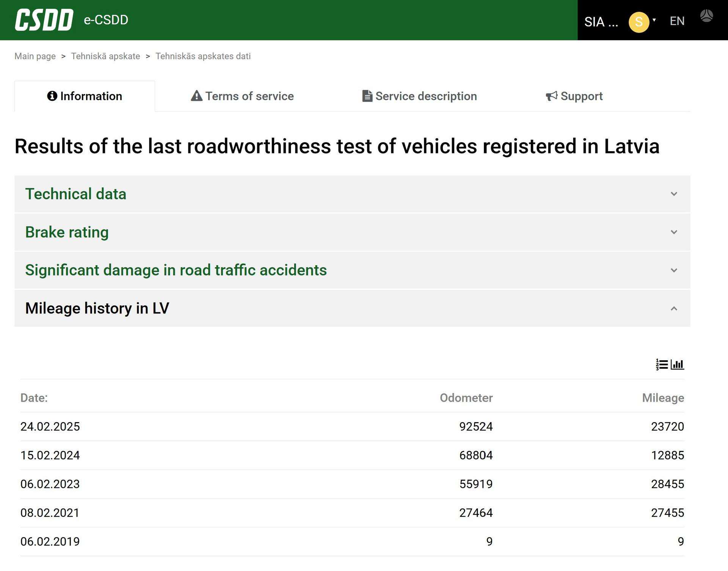Switch mileage history to numbered list view

(x=662, y=365)
